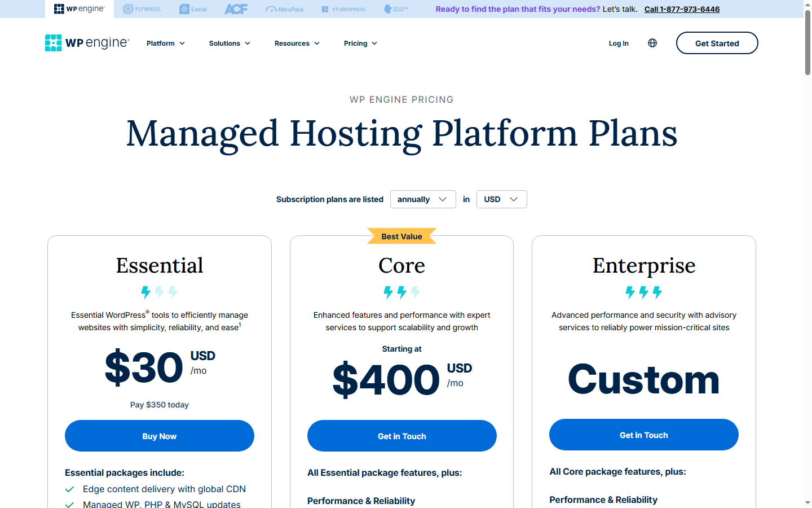Click the Enterprise plan title
The image size is (812, 508).
pyautogui.click(x=643, y=265)
